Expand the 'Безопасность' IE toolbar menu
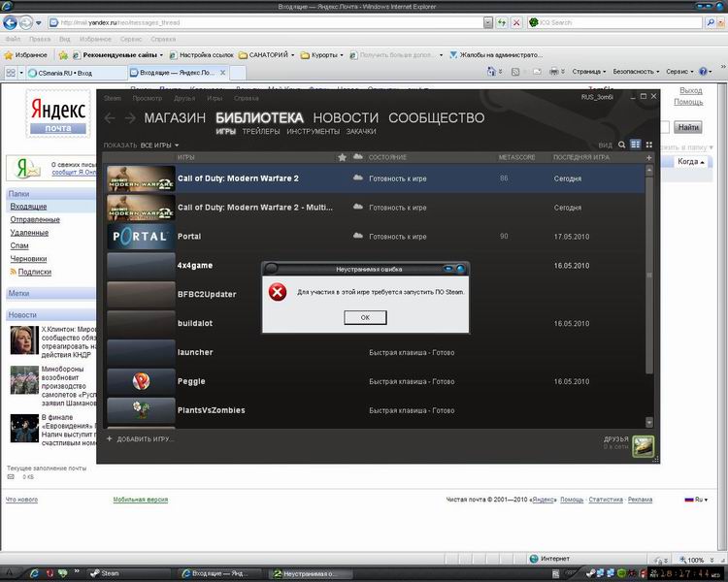Screen dimensions: 728x582 636,72
